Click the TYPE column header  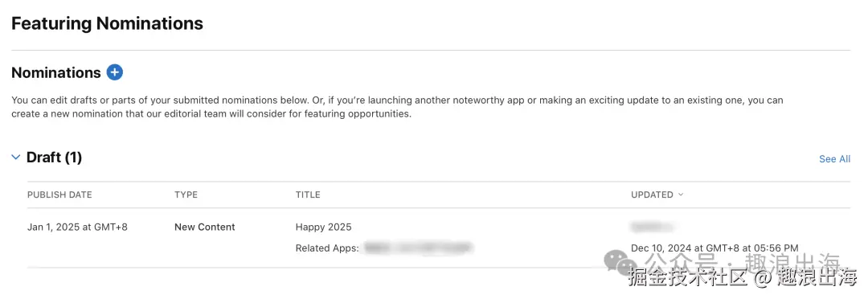click(186, 195)
